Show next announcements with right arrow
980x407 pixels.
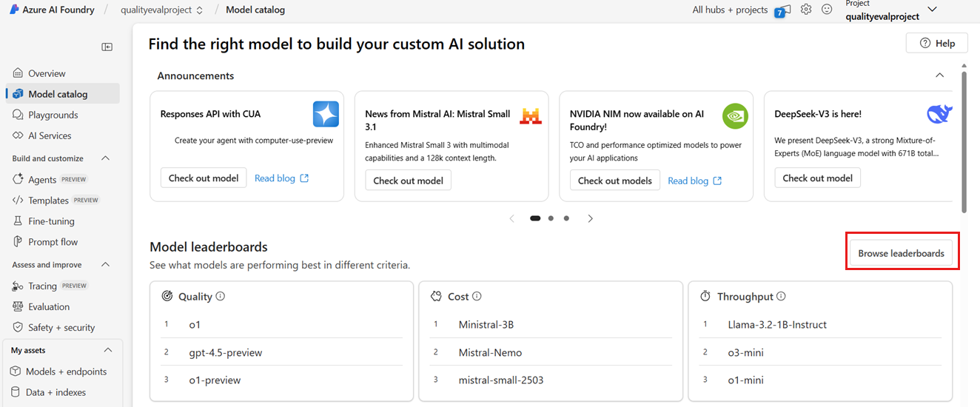pyautogui.click(x=590, y=218)
